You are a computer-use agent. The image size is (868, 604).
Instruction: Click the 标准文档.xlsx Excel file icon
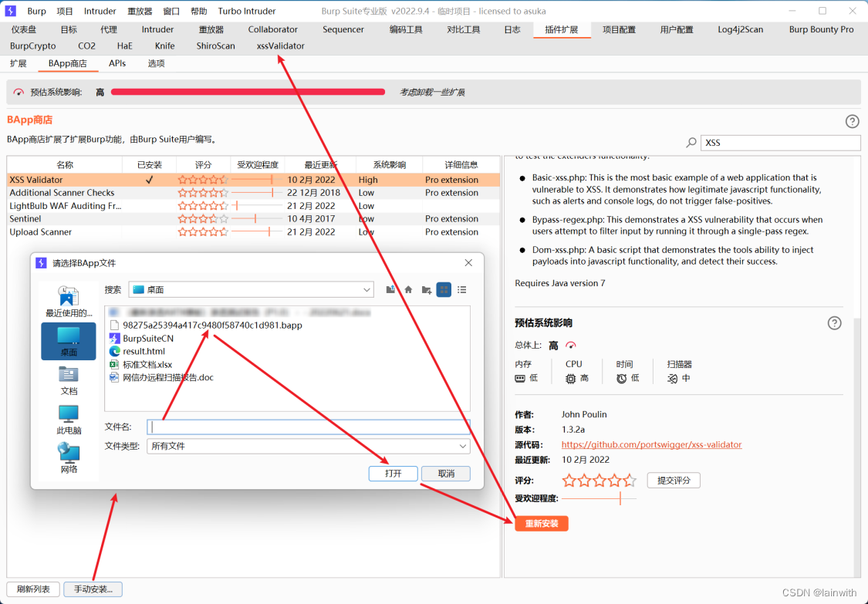tap(115, 364)
